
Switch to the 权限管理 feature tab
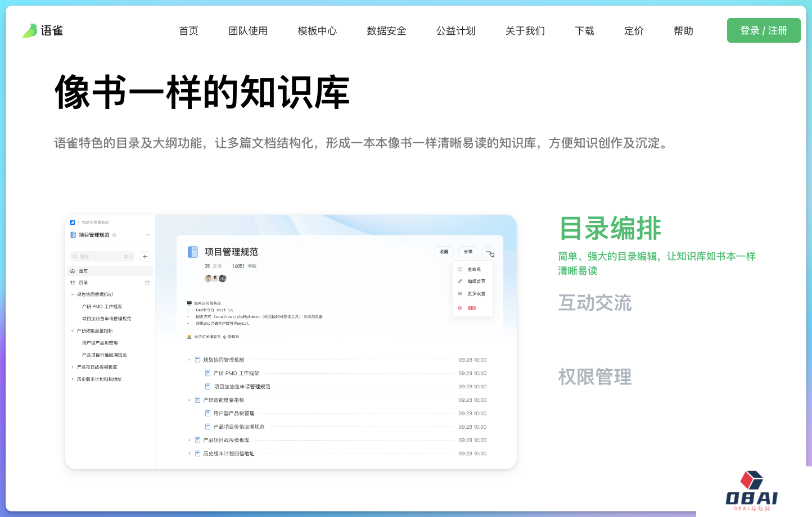(x=594, y=377)
